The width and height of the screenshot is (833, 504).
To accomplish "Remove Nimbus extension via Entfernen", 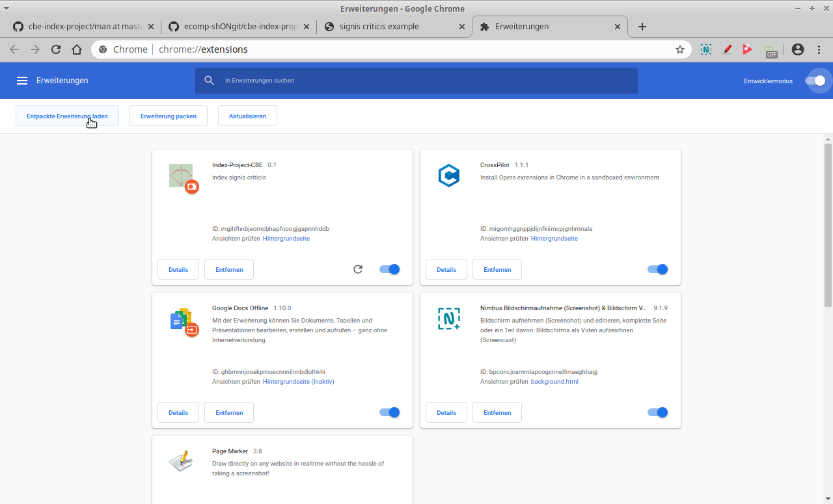I will (x=497, y=412).
